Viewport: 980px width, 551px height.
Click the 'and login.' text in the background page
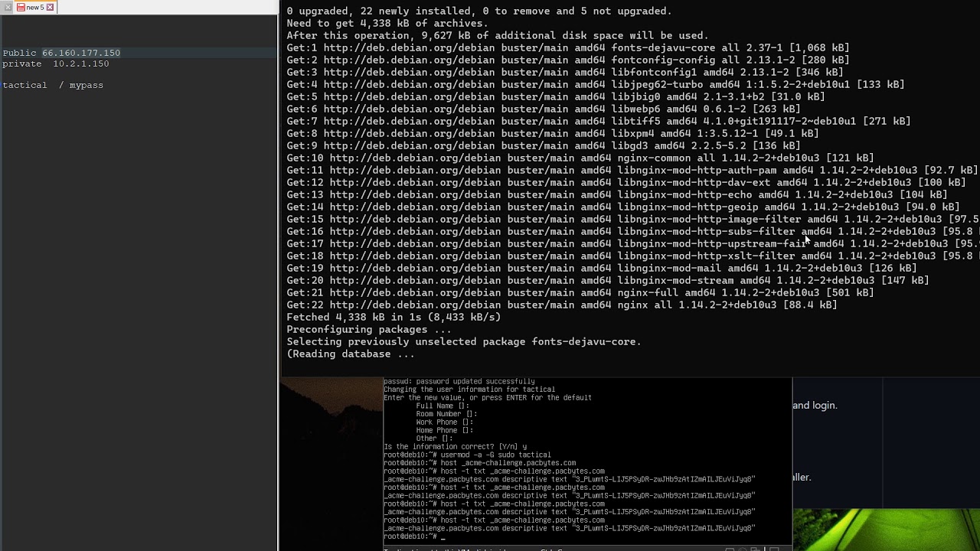click(x=815, y=406)
